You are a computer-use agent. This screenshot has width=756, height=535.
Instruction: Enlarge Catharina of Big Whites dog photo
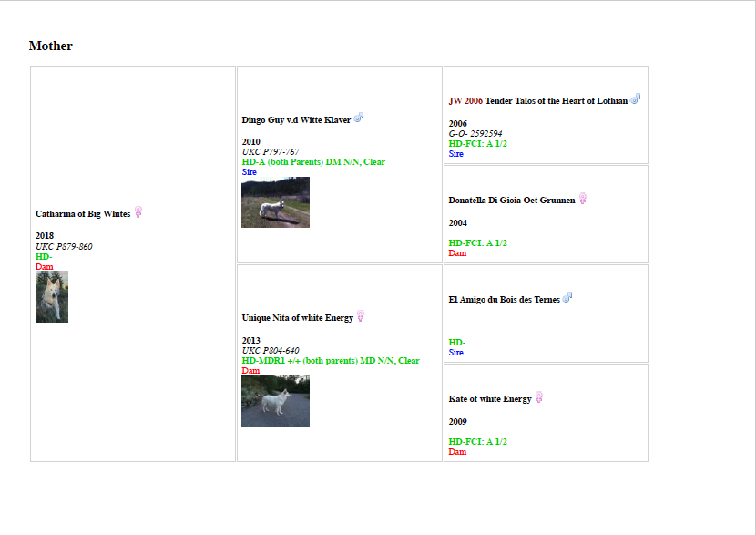pyautogui.click(x=52, y=297)
